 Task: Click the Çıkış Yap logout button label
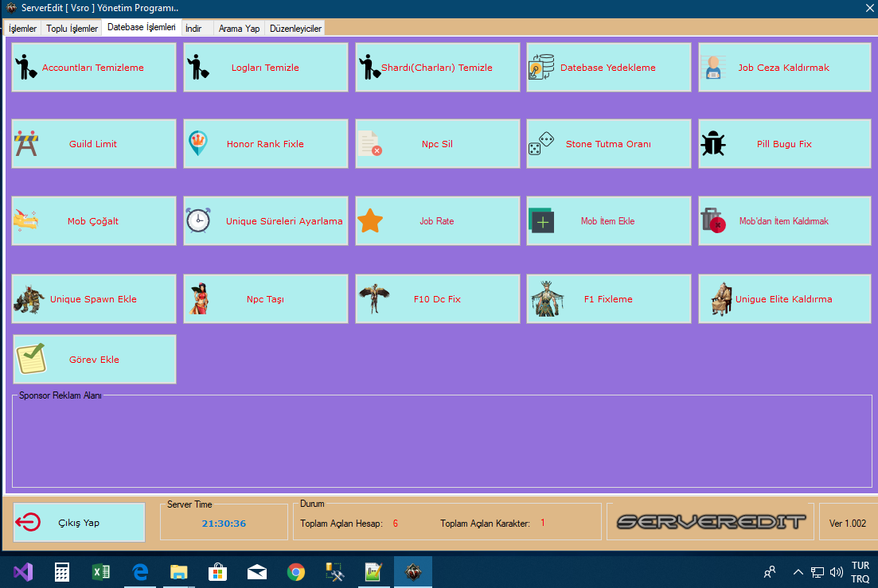point(78,523)
